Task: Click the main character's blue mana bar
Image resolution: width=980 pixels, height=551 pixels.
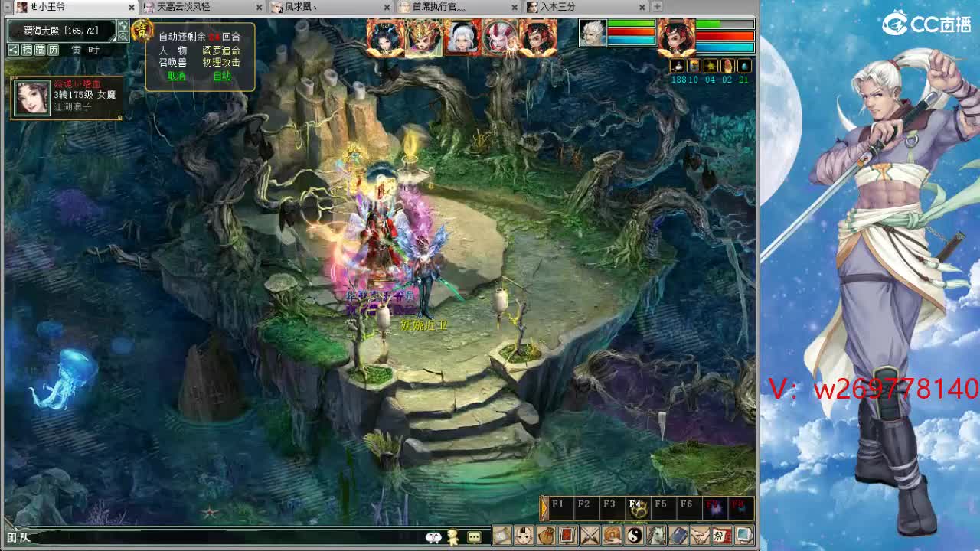Action: [725, 47]
